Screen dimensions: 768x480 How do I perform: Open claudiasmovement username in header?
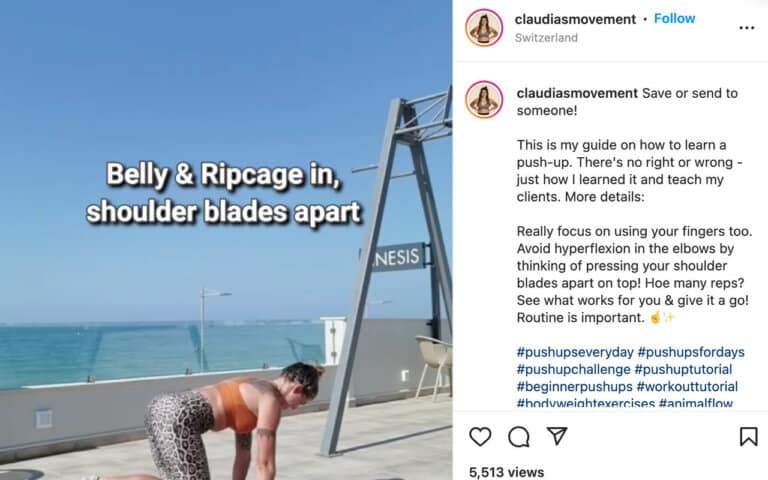click(x=575, y=19)
